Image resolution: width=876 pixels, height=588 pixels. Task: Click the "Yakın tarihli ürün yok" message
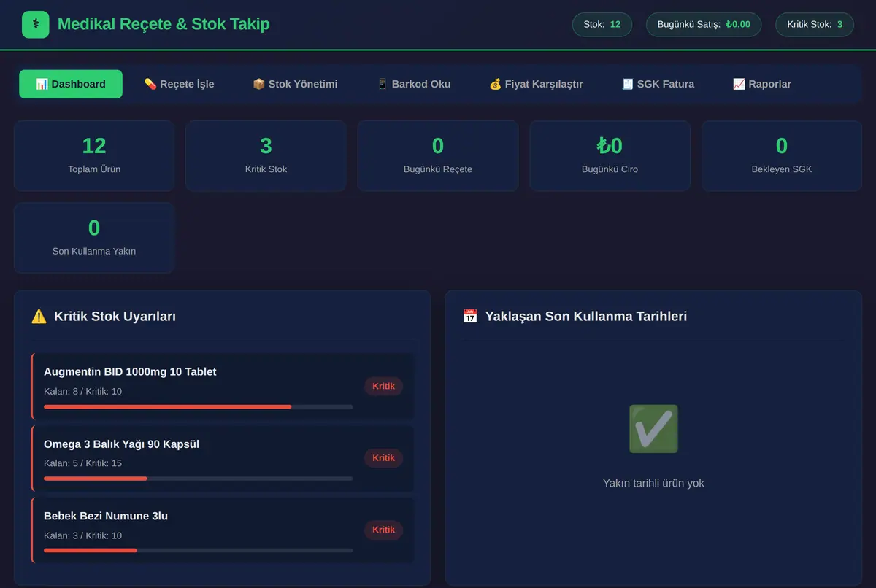click(x=653, y=483)
